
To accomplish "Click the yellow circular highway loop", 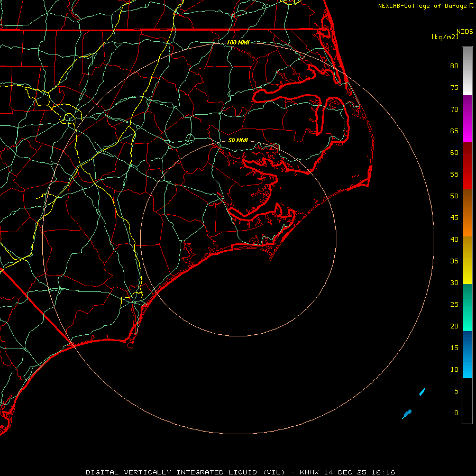I will click(69, 117).
